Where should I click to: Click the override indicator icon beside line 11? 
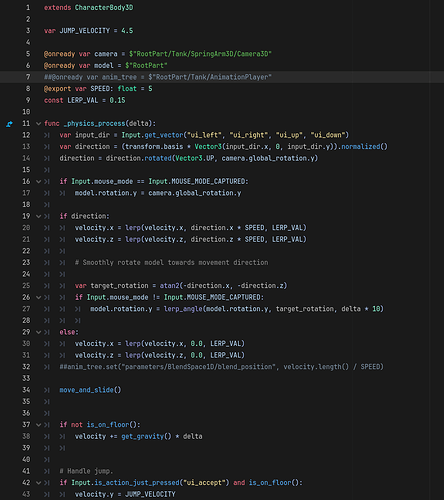9,124
